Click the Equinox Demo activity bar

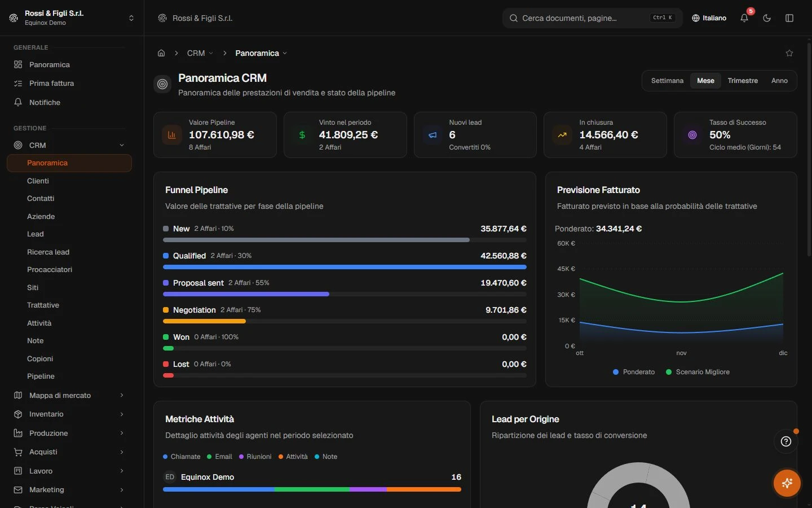312,489
